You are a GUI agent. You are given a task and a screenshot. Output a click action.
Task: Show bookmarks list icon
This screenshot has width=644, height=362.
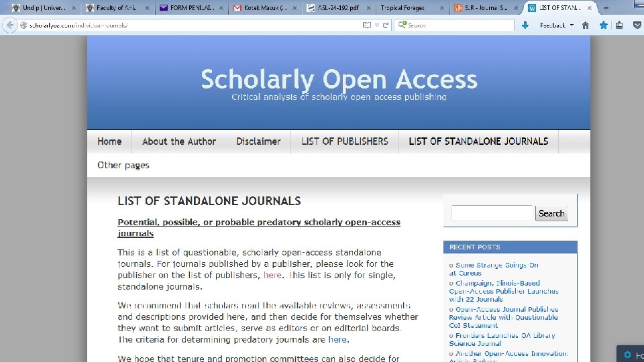point(619,25)
